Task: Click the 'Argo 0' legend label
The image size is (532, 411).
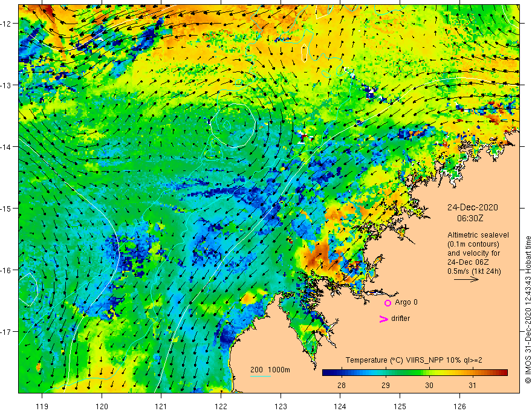Action: (x=406, y=302)
